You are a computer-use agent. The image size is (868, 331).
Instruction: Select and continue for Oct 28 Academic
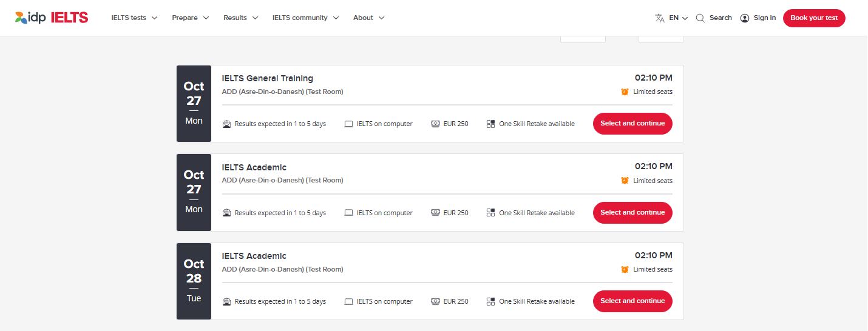tap(632, 301)
